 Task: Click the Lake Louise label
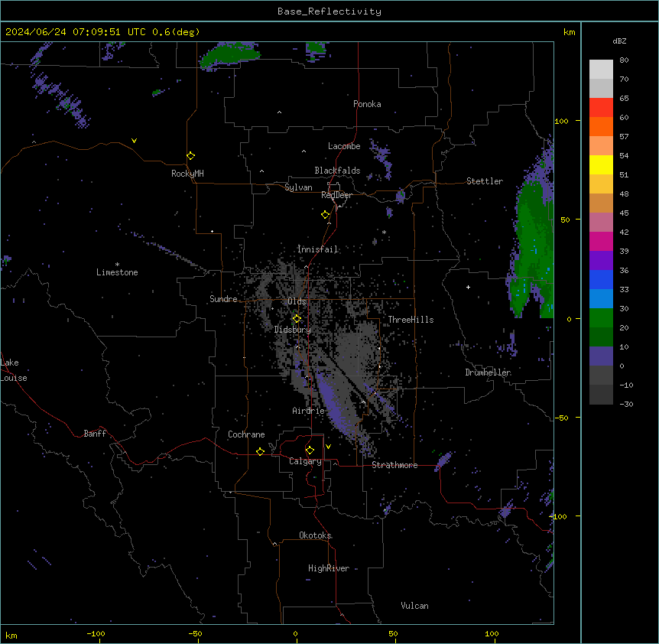tap(14, 370)
